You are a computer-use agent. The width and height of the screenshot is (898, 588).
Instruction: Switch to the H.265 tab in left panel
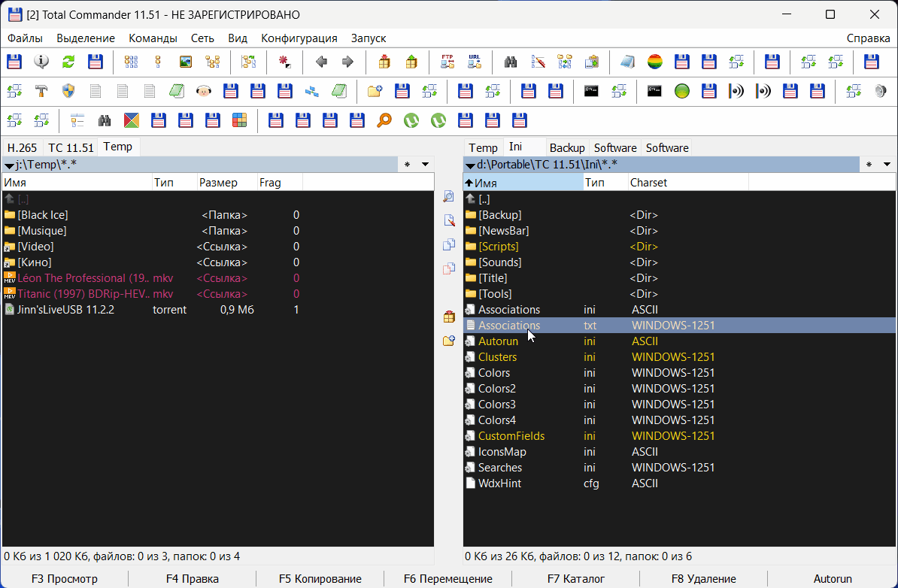click(22, 148)
